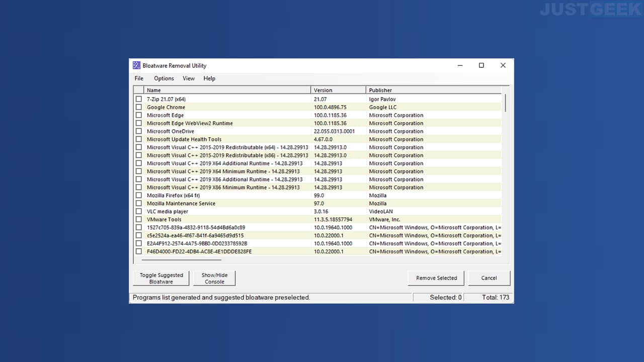Tick Visual C++ 2015-2019 Redistributable (x86) checkbox
This screenshot has width=644, height=362.
pos(139,156)
